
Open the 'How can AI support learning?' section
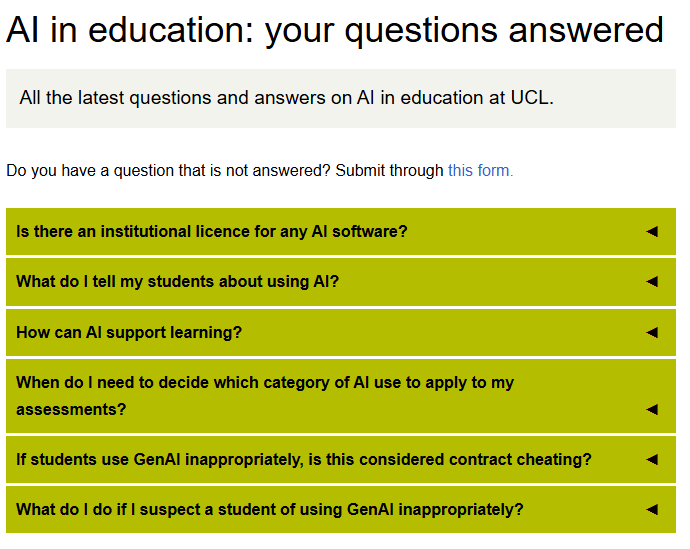click(x=129, y=332)
